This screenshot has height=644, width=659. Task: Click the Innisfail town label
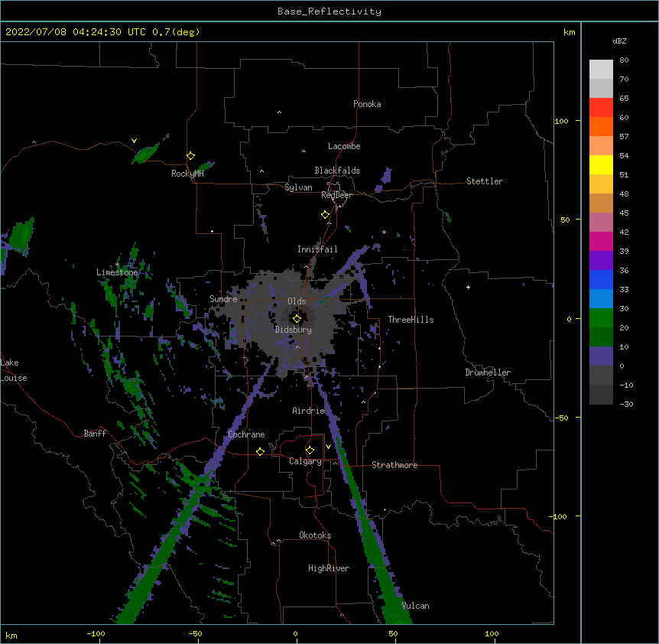click(x=317, y=249)
